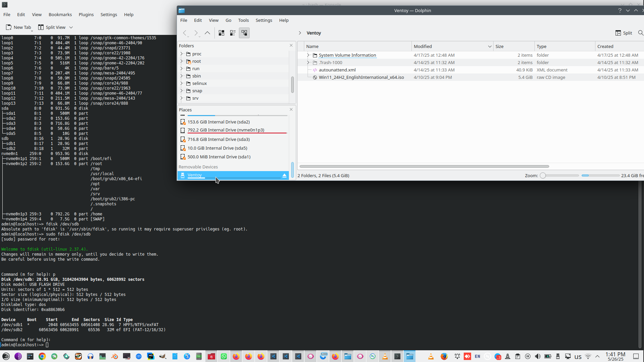
Task: Expand System Volume Information folder
Action: coord(308,55)
